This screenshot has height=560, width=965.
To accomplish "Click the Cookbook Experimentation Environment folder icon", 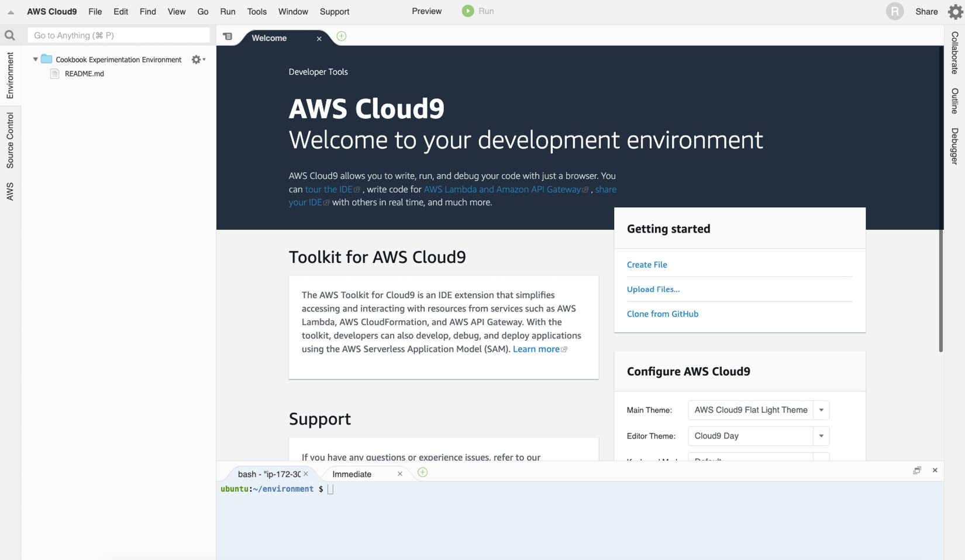I will [x=47, y=59].
